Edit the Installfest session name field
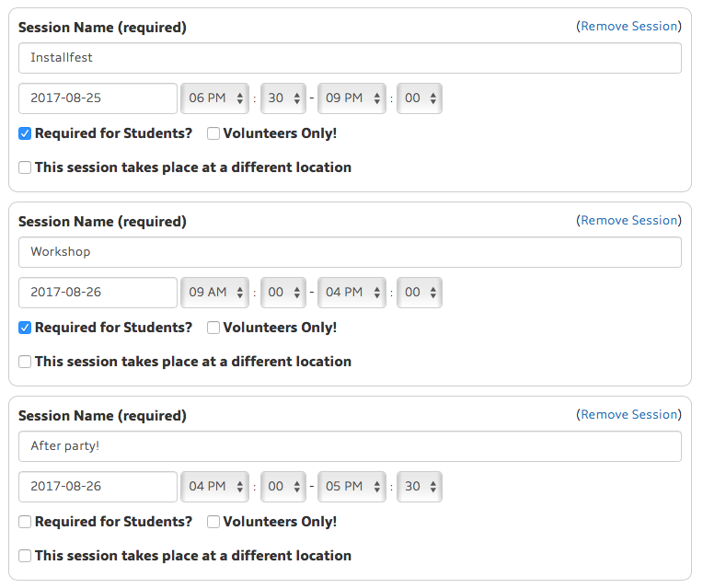Screen dimensions: 703x588 tap(350, 58)
